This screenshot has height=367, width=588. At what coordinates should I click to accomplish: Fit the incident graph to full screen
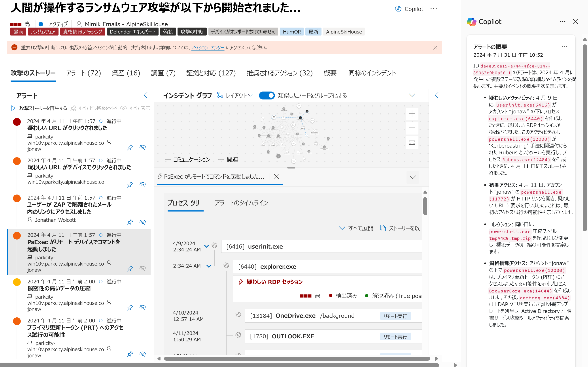(x=412, y=142)
